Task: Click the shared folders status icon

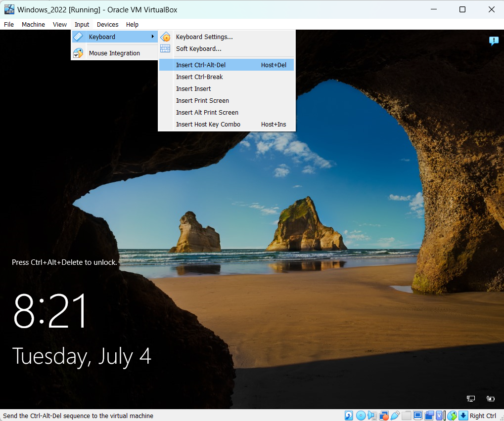Action: pos(407,416)
